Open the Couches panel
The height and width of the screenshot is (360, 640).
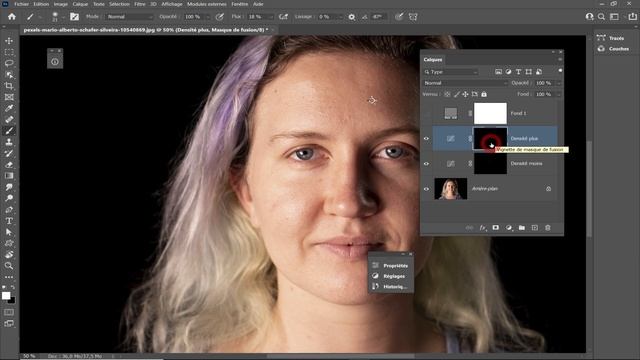click(613, 49)
